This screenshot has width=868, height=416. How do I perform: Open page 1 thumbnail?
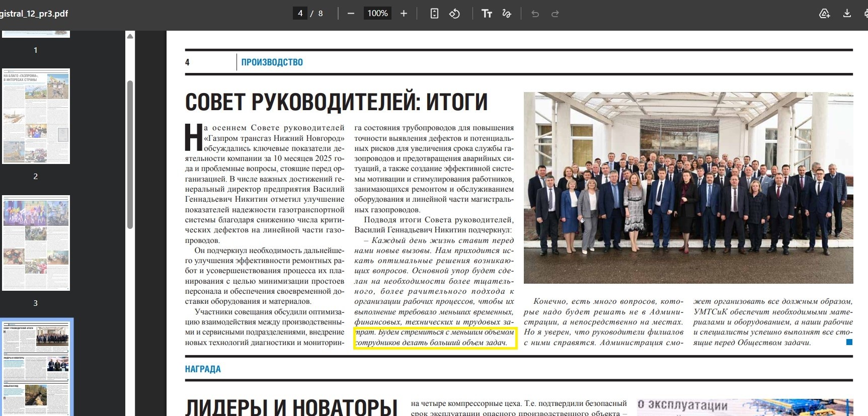click(x=36, y=34)
